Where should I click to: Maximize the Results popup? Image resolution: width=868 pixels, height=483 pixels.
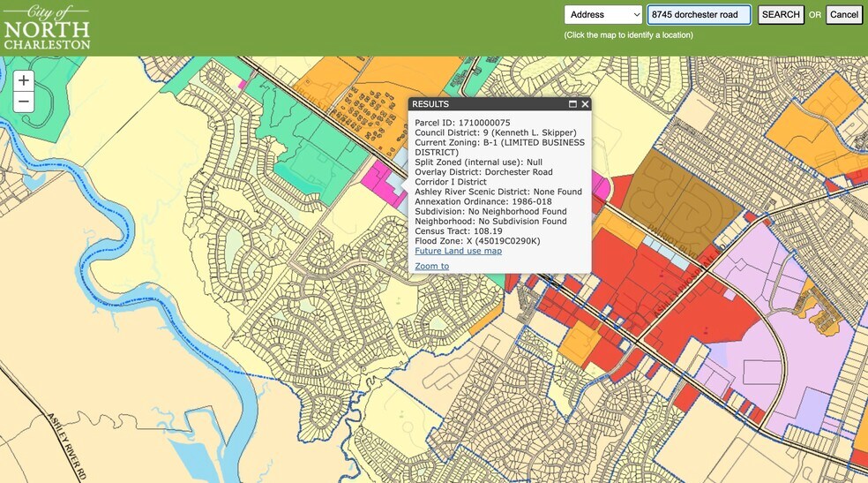(572, 104)
